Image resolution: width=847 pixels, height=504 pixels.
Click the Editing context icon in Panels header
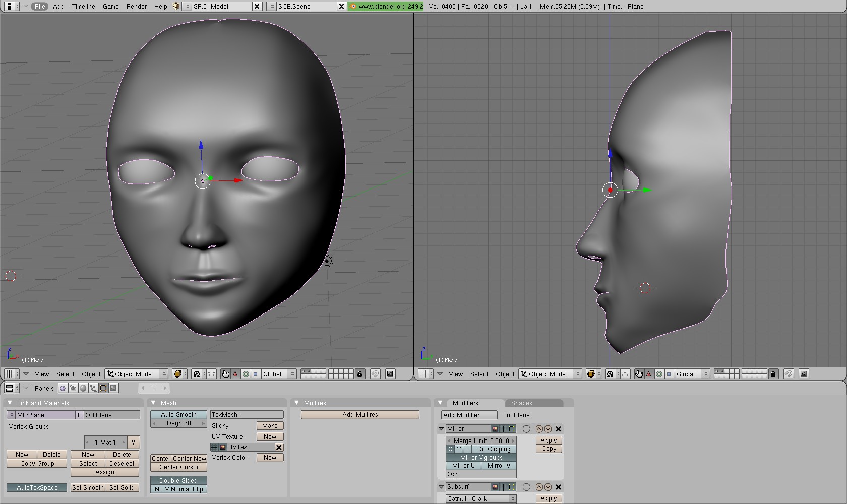pos(103,388)
